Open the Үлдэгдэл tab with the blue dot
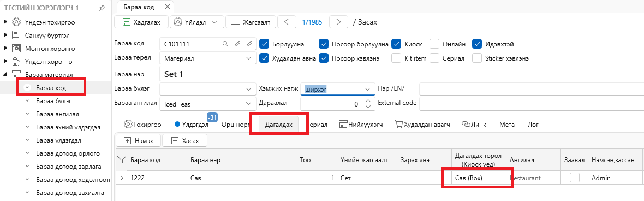Viewport: 644px width, 201px height. 192,124
